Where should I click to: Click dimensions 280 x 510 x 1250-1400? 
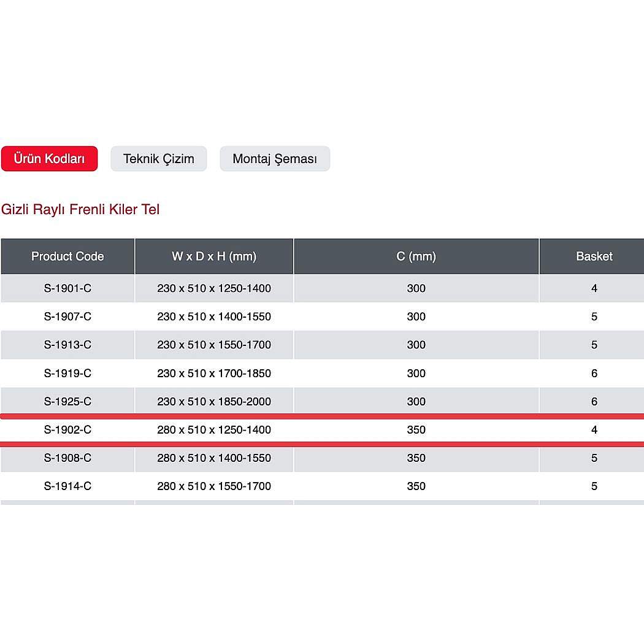tap(214, 430)
